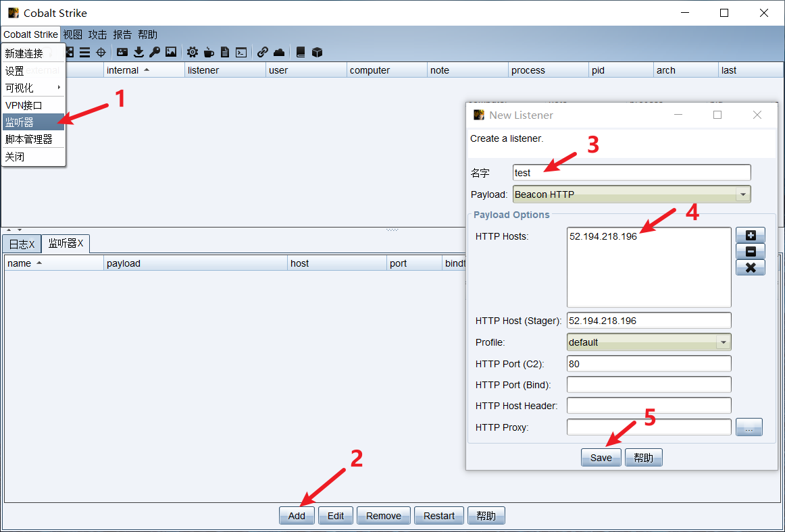The width and height of the screenshot is (785, 532).
Task: Sort listeners by payload column
Action: (196, 263)
